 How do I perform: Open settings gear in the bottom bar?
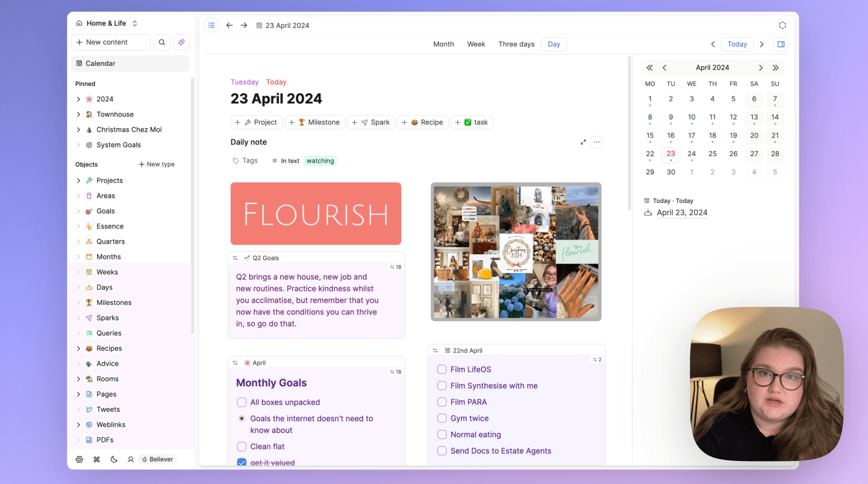coord(79,459)
